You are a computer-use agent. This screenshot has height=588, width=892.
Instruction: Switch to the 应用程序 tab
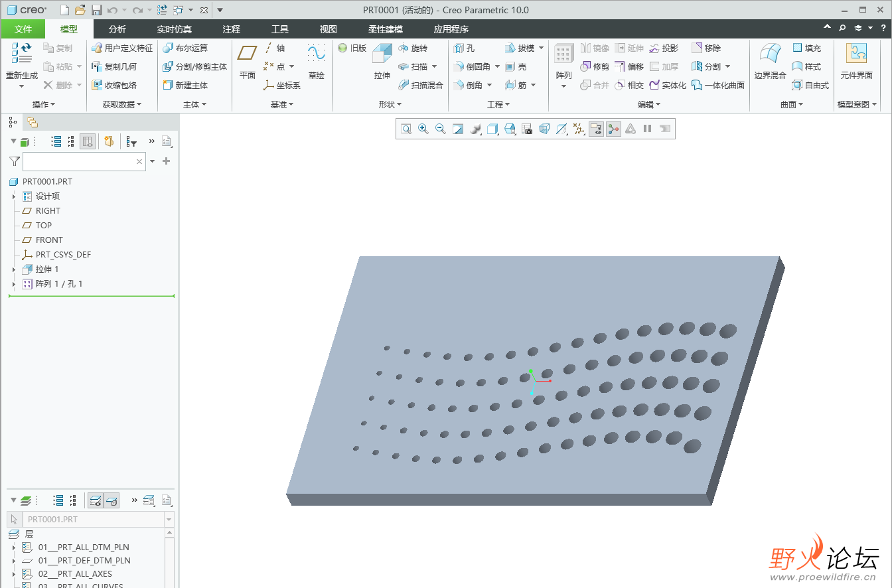pyautogui.click(x=451, y=29)
